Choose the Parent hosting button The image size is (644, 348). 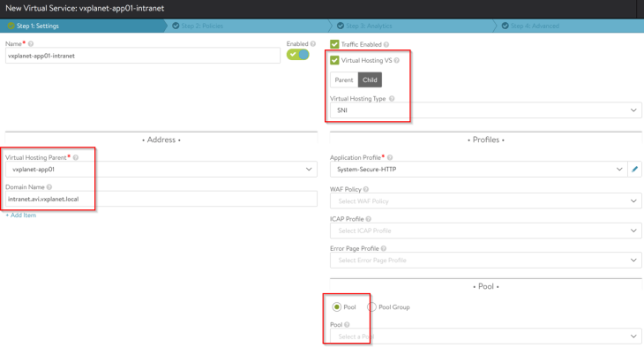[x=344, y=79]
